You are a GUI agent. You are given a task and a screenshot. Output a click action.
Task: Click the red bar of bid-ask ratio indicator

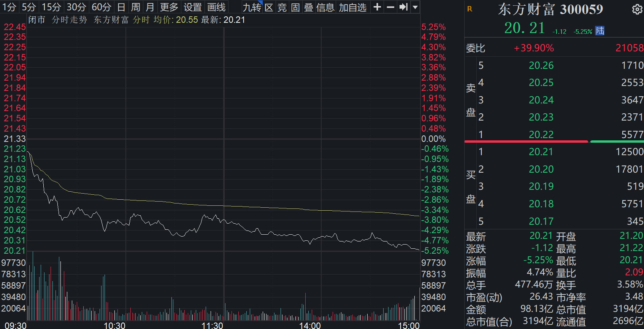(x=526, y=141)
